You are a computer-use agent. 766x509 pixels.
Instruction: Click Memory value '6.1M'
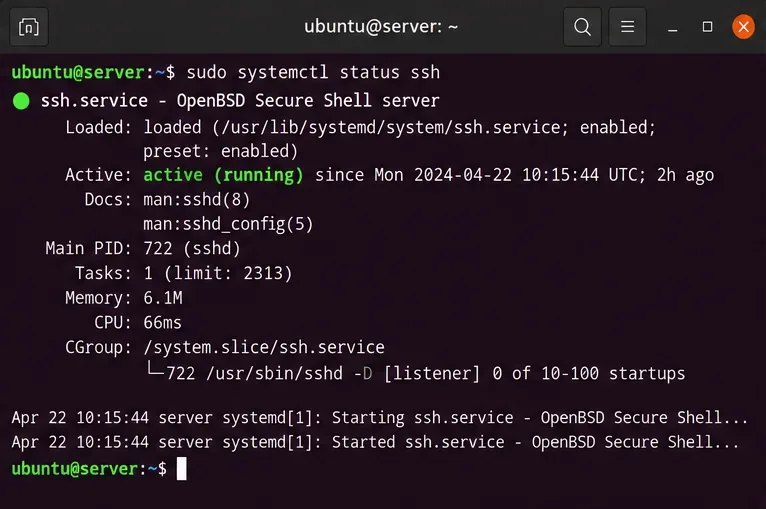point(163,298)
